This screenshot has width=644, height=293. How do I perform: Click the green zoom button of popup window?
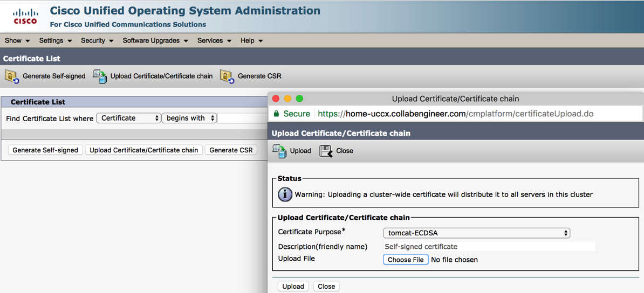click(300, 99)
